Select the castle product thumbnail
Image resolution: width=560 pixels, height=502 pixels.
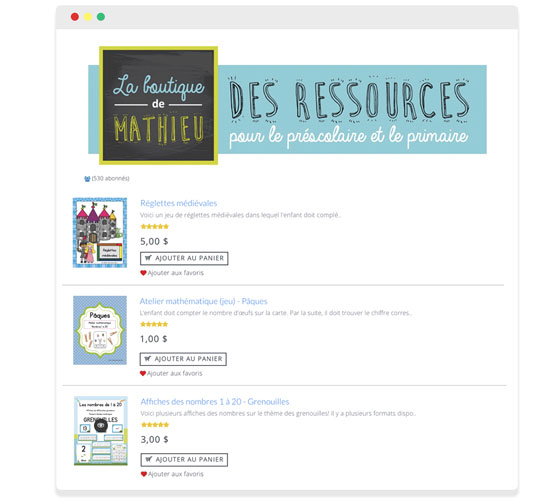pyautogui.click(x=100, y=232)
